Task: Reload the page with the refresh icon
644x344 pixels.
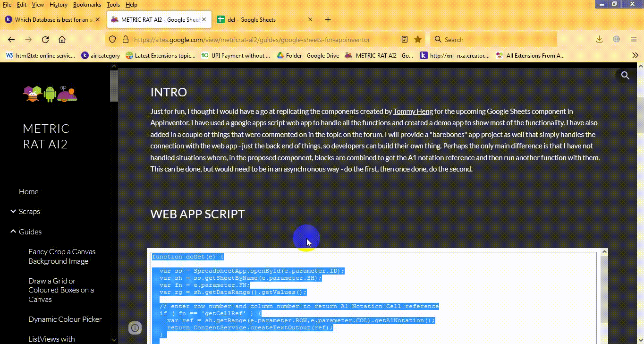Action: (x=45, y=40)
